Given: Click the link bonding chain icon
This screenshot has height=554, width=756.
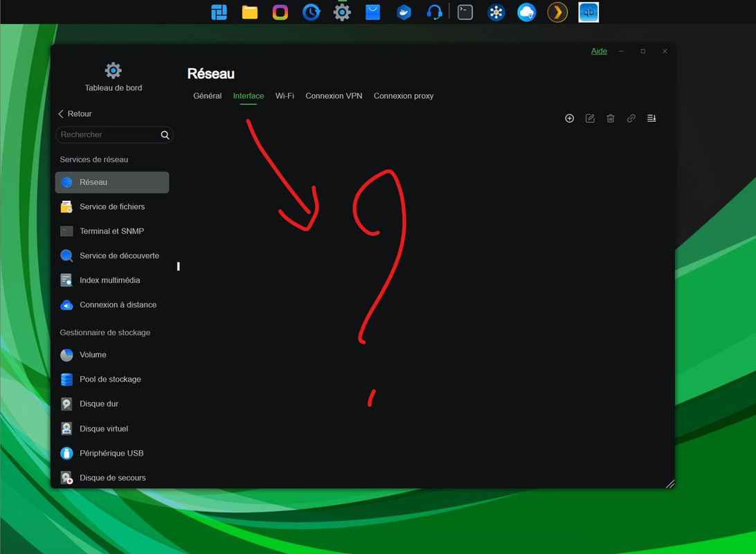Looking at the screenshot, I should click(631, 118).
